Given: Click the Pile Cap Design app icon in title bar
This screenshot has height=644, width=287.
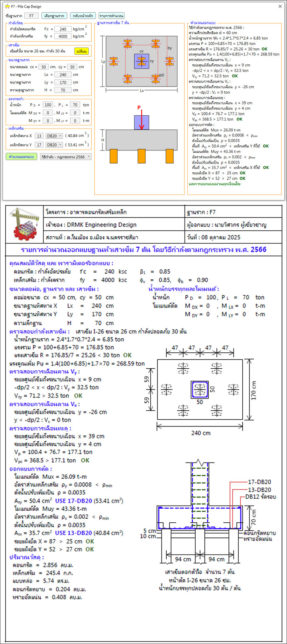Looking at the screenshot, I should click(7, 6).
